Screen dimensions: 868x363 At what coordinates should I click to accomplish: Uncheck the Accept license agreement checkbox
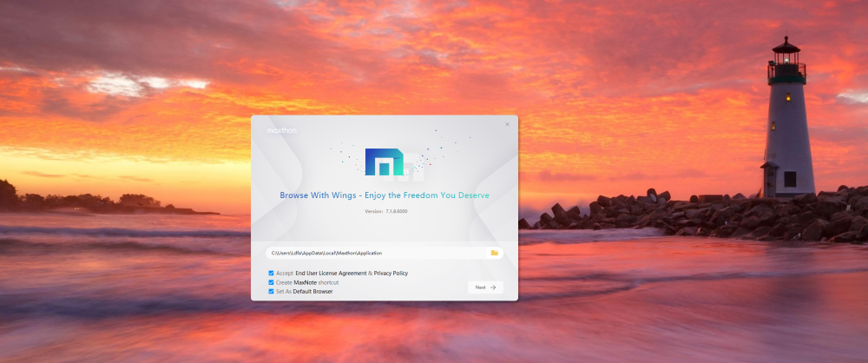click(271, 273)
